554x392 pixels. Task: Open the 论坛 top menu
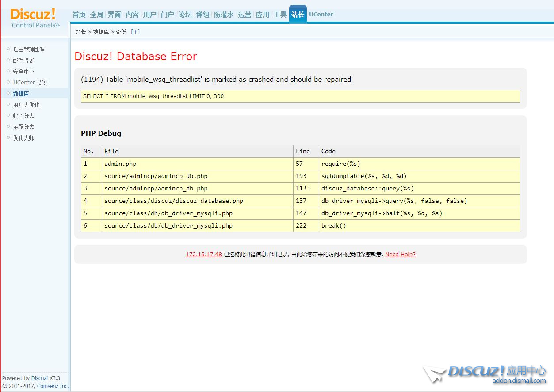[x=185, y=15]
